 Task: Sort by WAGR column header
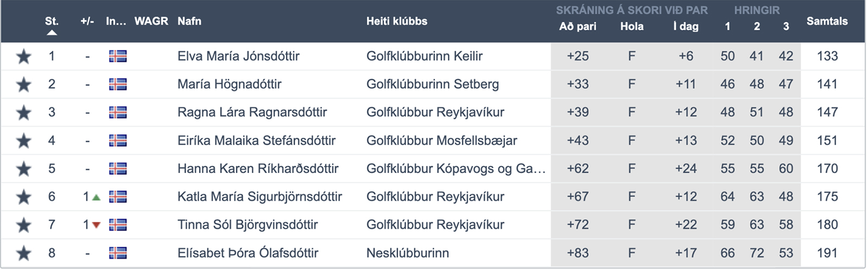pos(151,21)
